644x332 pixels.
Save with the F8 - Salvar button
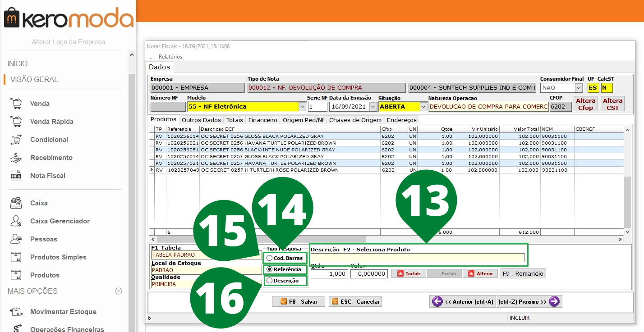tap(299, 301)
